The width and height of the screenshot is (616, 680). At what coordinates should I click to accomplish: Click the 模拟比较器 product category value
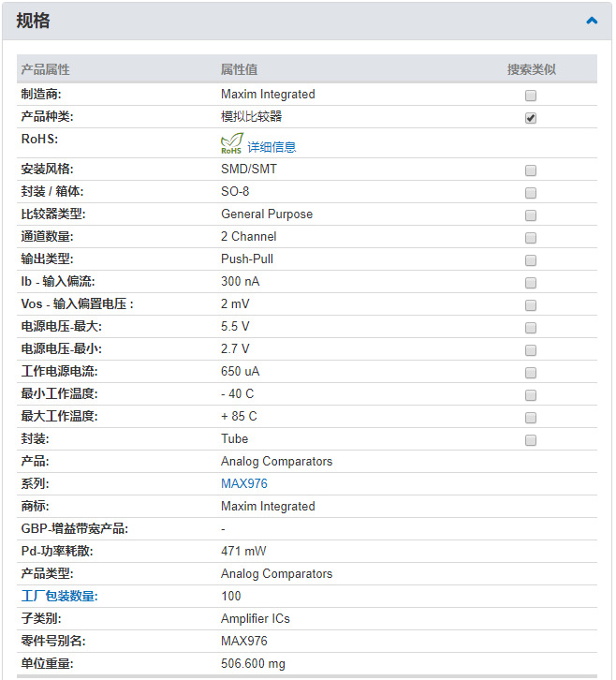[252, 116]
